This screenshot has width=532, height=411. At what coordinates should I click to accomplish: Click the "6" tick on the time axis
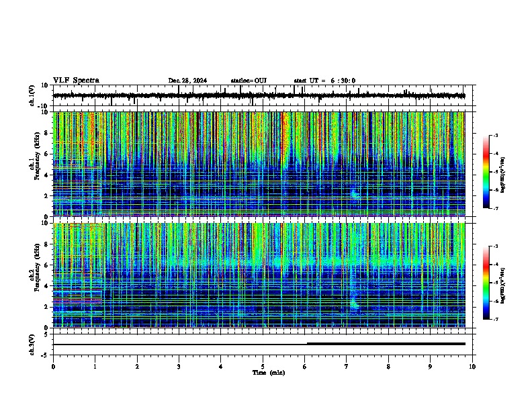pyautogui.click(x=305, y=367)
